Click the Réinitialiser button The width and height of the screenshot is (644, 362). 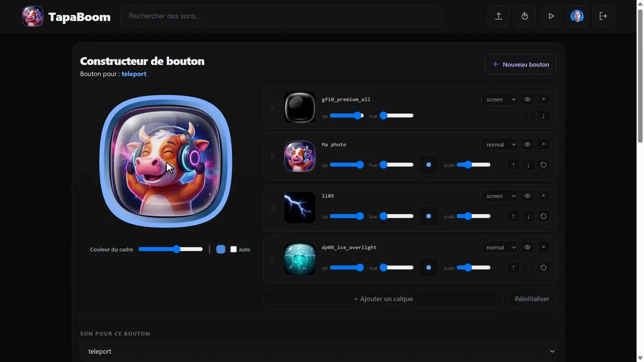(x=532, y=299)
